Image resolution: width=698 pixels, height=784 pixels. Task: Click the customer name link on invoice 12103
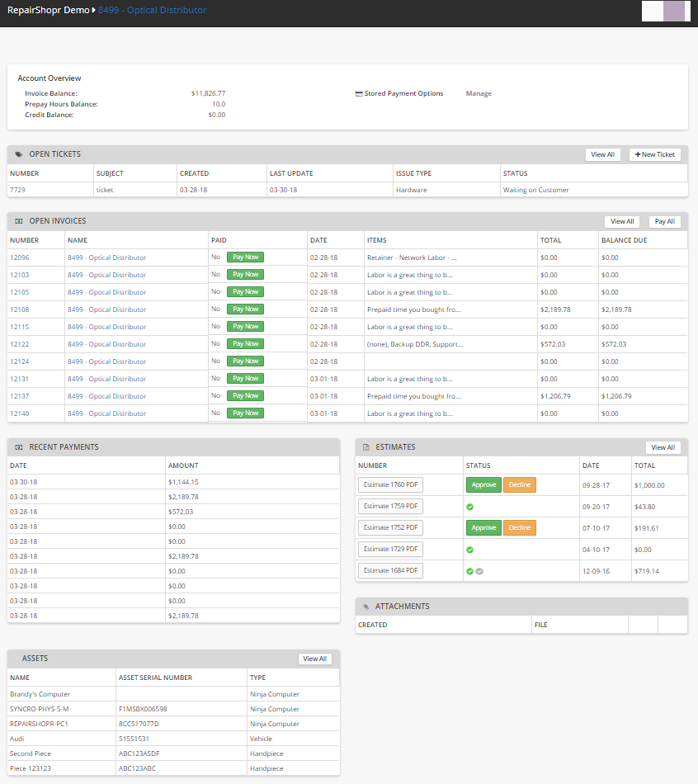[107, 275]
